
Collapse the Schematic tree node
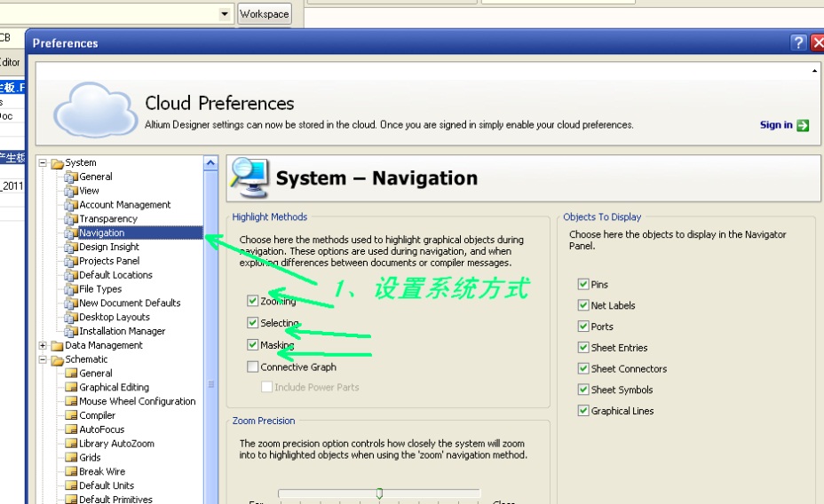pyautogui.click(x=44, y=359)
